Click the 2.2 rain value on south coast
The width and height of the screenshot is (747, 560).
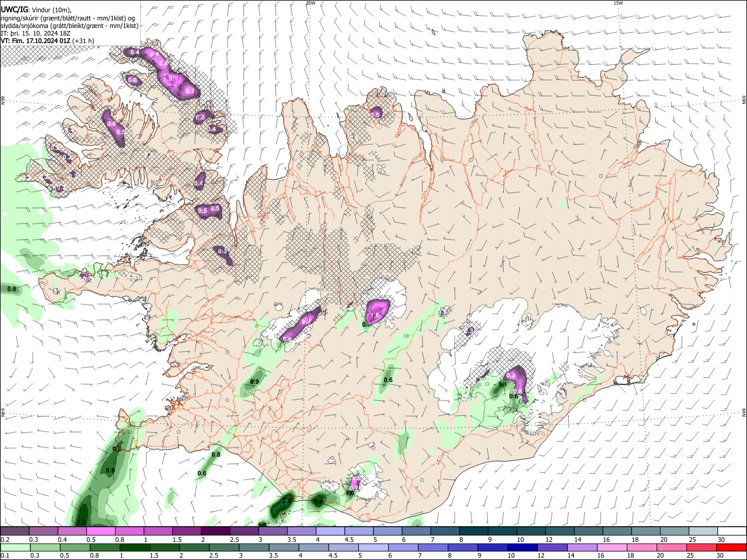point(287,501)
